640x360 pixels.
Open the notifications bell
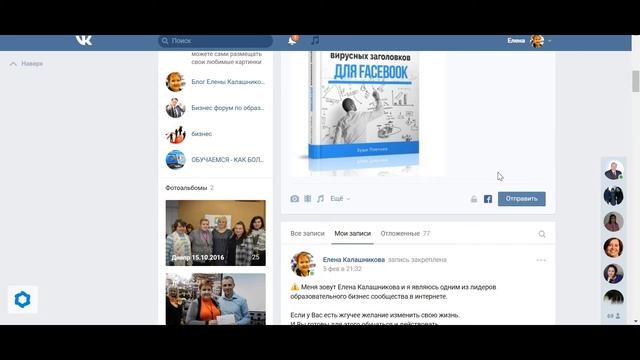(292, 40)
